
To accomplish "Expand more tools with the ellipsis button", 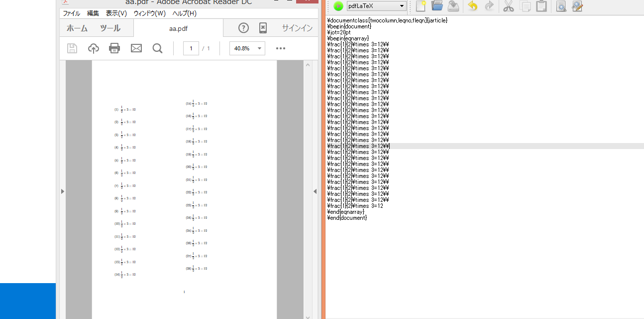I will point(280,48).
